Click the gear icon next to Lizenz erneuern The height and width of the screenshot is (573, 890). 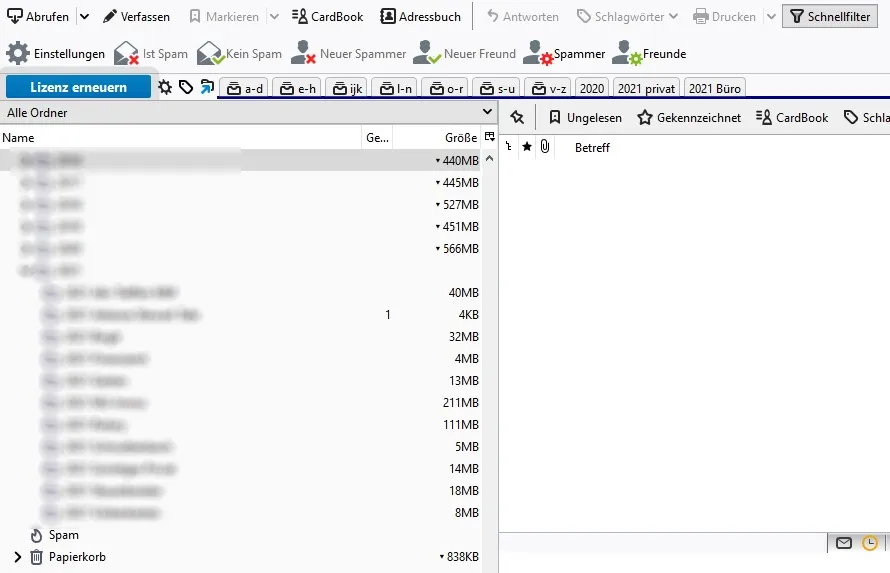(165, 87)
